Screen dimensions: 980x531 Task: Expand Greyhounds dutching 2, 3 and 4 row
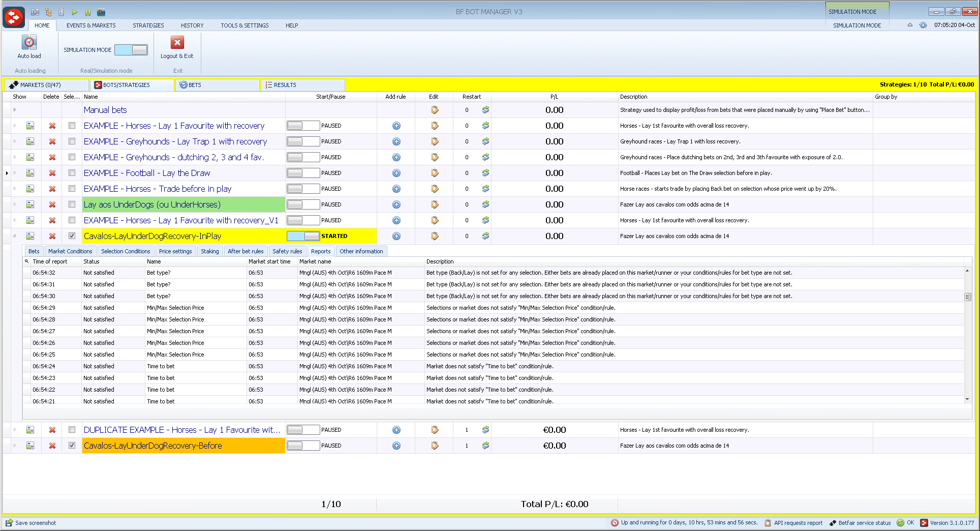15,157
